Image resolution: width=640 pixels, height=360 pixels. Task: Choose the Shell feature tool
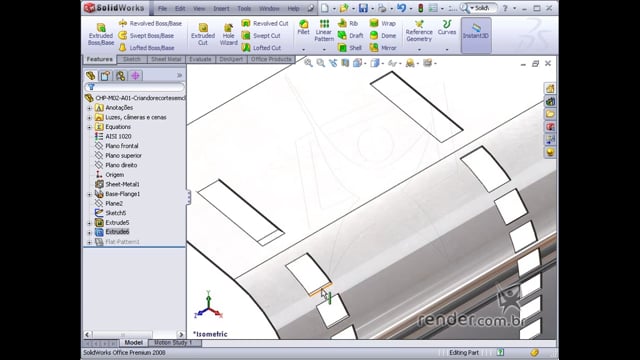coord(350,48)
